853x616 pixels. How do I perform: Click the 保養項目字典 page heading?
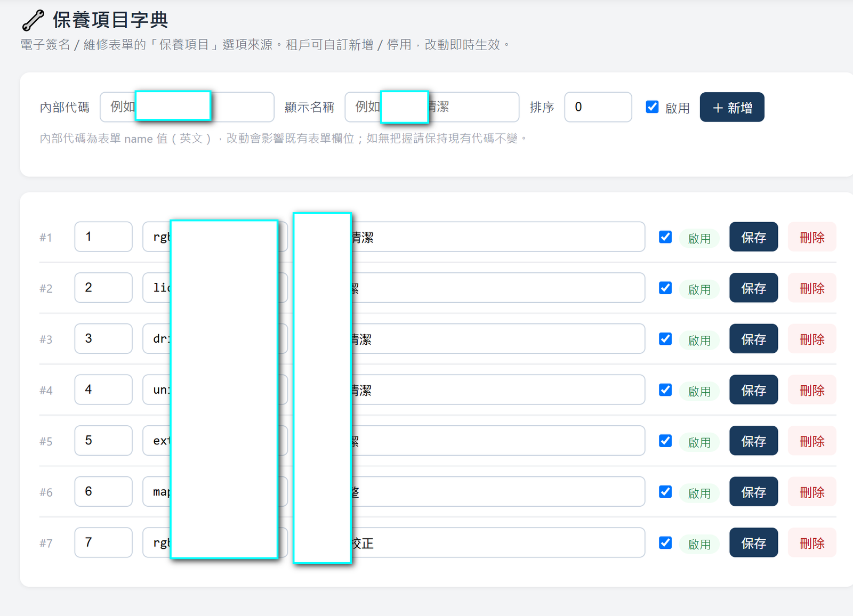(x=110, y=20)
